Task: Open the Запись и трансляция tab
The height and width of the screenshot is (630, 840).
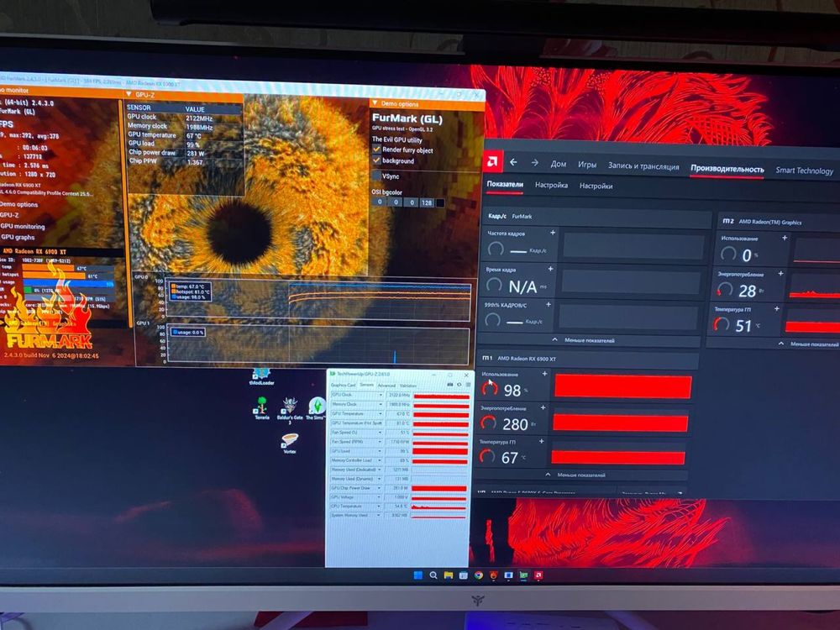Action: pos(643,166)
